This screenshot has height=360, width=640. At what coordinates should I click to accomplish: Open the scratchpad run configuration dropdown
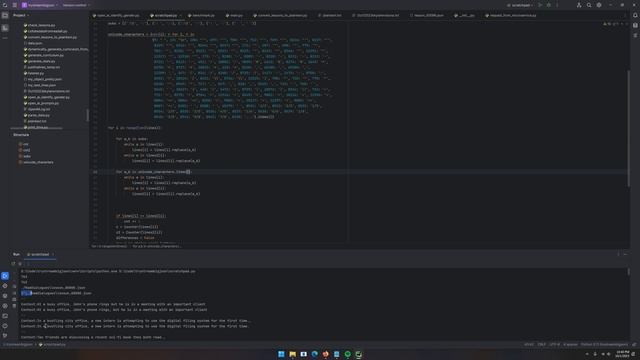click(x=520, y=5)
